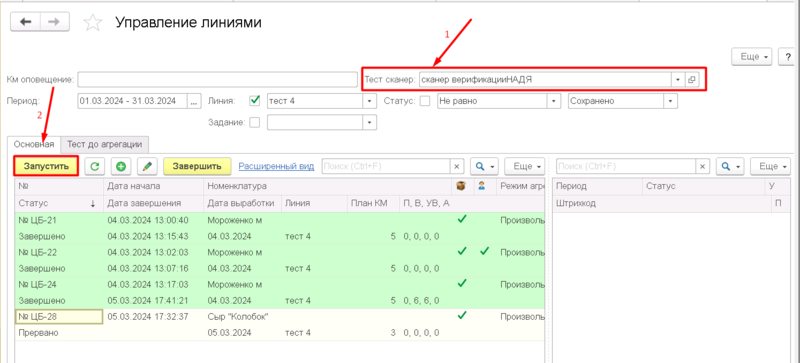Click the Номенклатура column header
Image resolution: width=800 pixels, height=363 pixels.
(328, 186)
